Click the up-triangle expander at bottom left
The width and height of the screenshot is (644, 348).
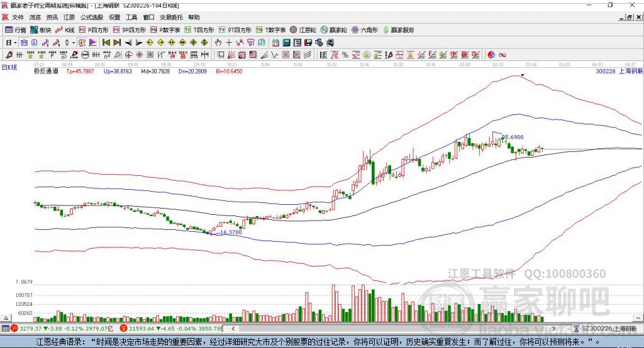pyautogui.click(x=6, y=318)
